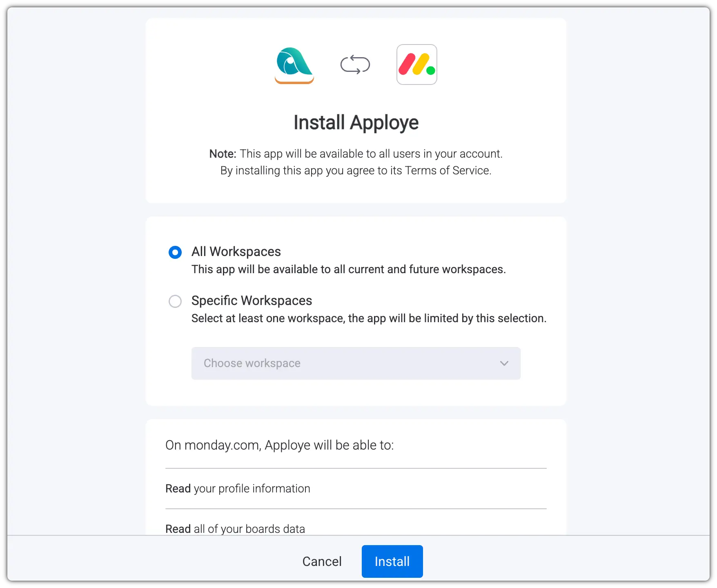Click the "Read all of your boards data" row
The height and width of the screenshot is (588, 717).
[x=235, y=528]
